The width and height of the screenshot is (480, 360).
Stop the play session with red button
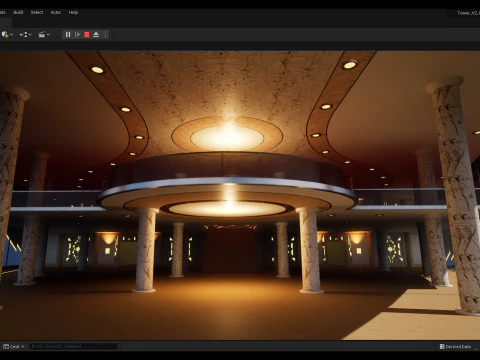click(x=87, y=34)
